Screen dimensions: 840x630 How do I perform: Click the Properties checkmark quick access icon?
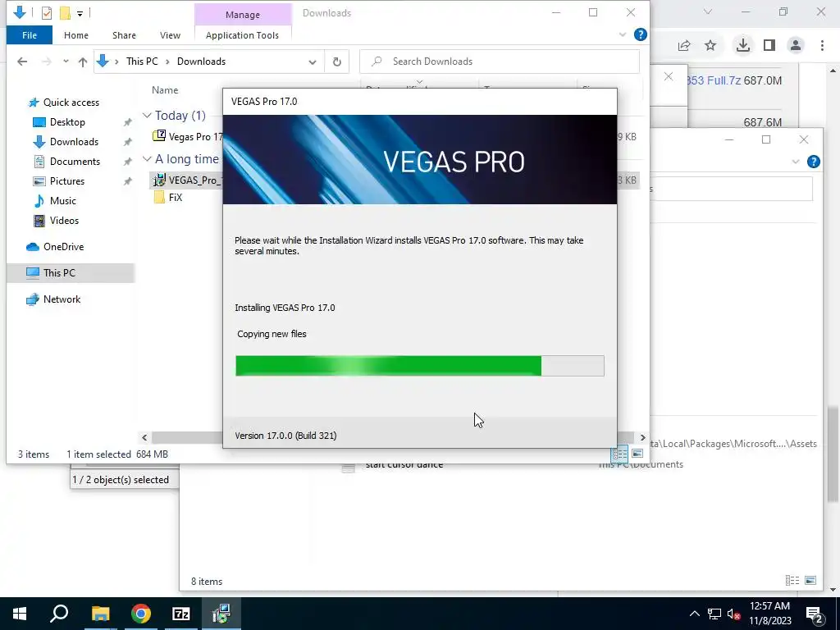[x=47, y=13]
